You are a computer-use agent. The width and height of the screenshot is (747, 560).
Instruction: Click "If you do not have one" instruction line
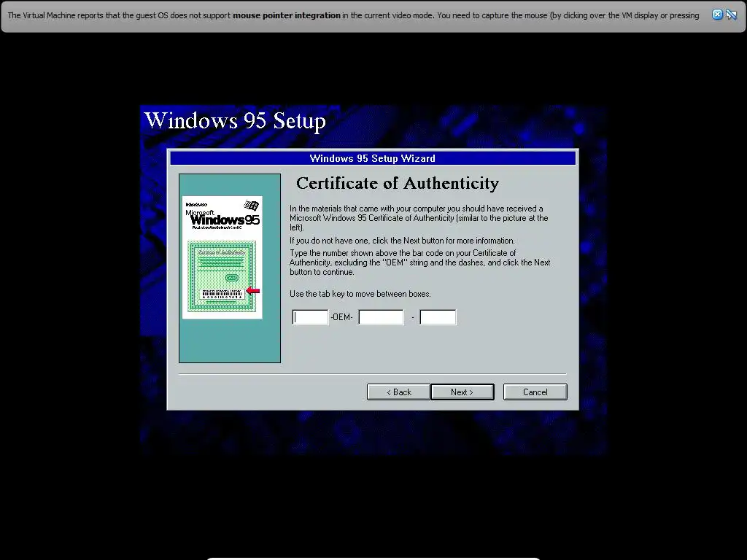[402, 241]
